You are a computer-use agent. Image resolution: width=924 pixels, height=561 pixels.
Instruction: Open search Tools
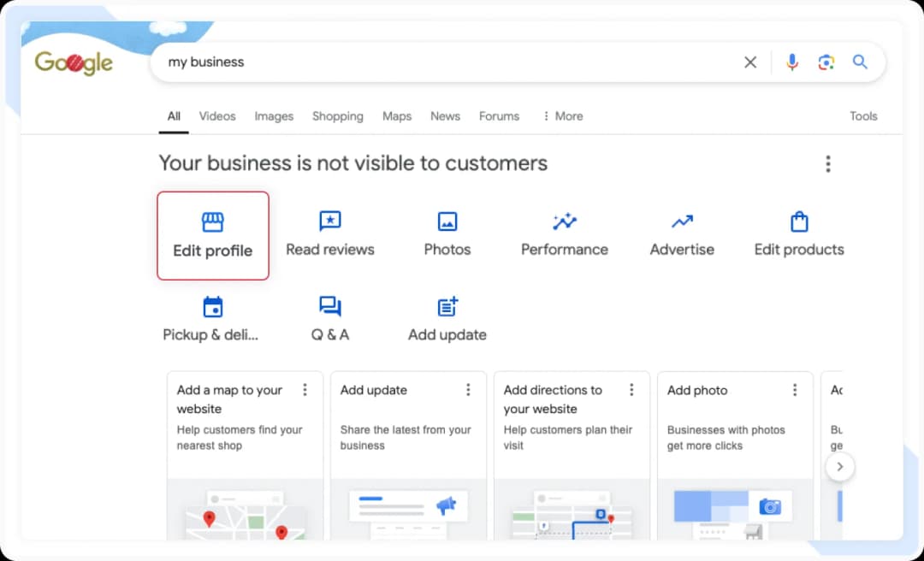[864, 115]
